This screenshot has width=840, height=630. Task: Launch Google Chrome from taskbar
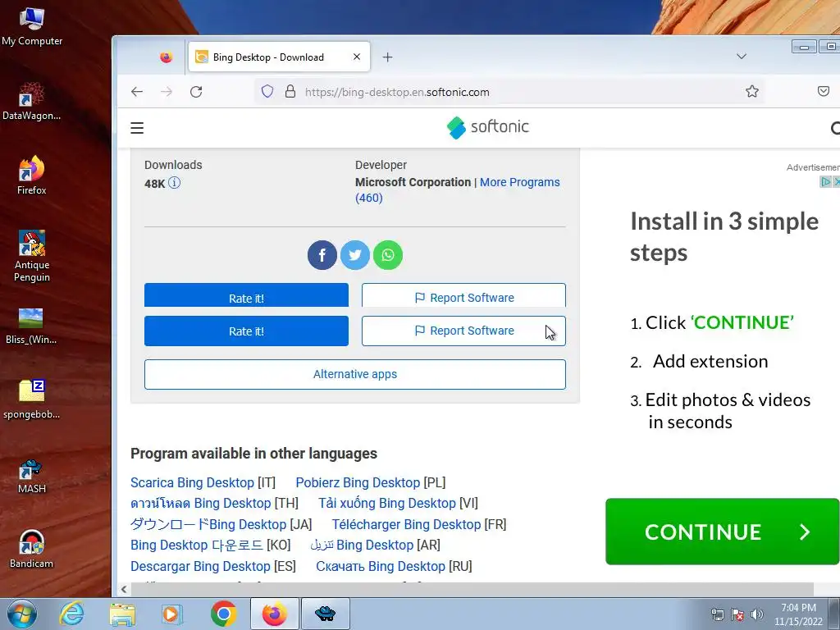pos(223,614)
